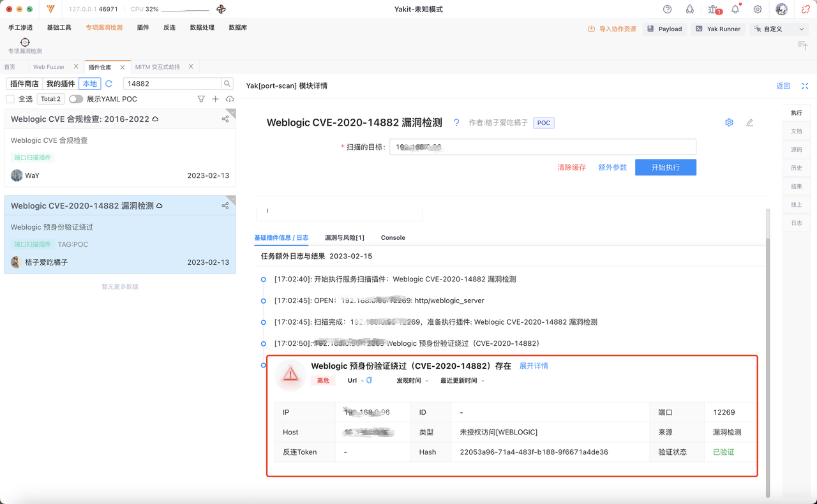This screenshot has width=817, height=504.
Task: Open the 反连 menu
Action: tap(169, 27)
